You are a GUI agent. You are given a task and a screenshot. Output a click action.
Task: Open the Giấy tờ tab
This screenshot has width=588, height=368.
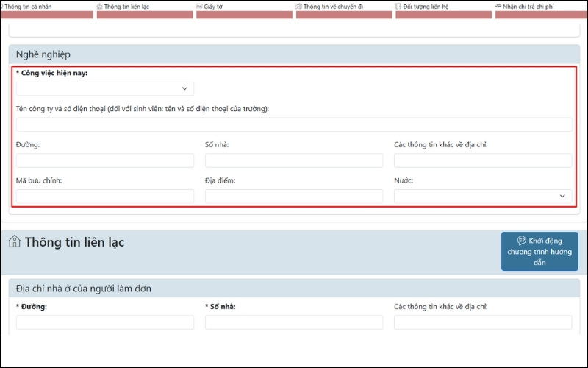(214, 7)
